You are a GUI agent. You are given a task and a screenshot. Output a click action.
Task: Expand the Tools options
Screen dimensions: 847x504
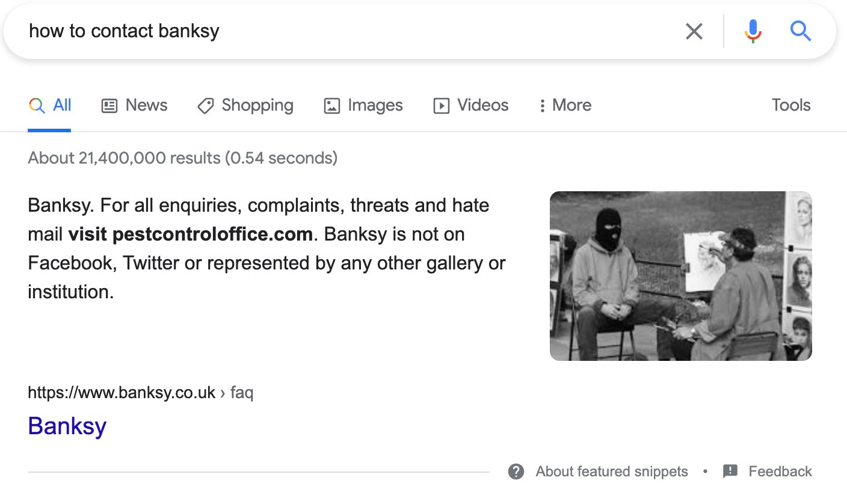point(791,105)
